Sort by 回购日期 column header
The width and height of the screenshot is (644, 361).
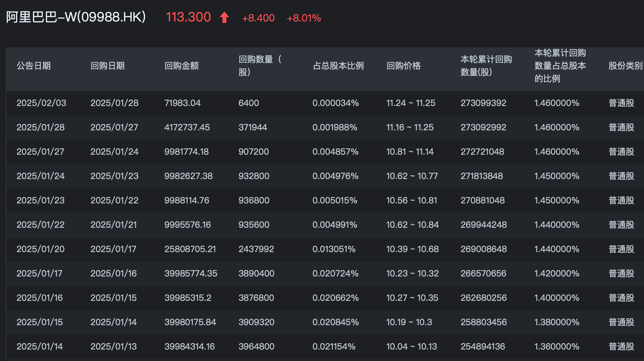(107, 66)
